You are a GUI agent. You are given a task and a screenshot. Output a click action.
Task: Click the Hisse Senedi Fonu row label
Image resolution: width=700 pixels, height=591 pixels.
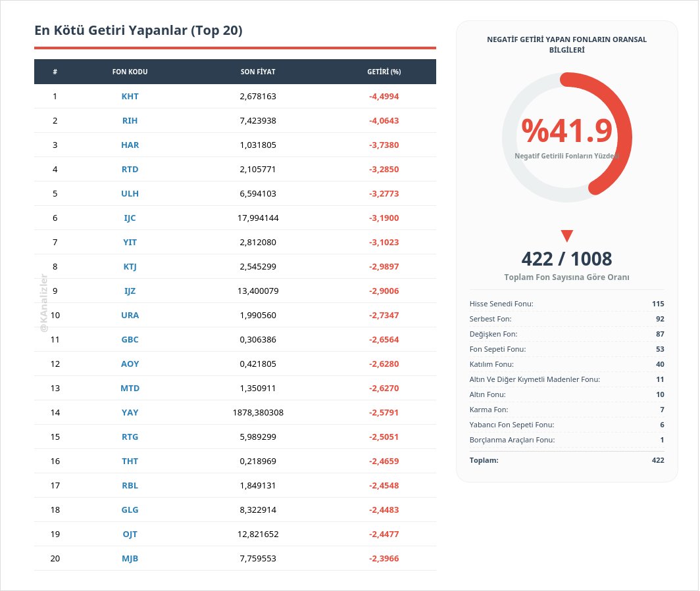tap(501, 304)
